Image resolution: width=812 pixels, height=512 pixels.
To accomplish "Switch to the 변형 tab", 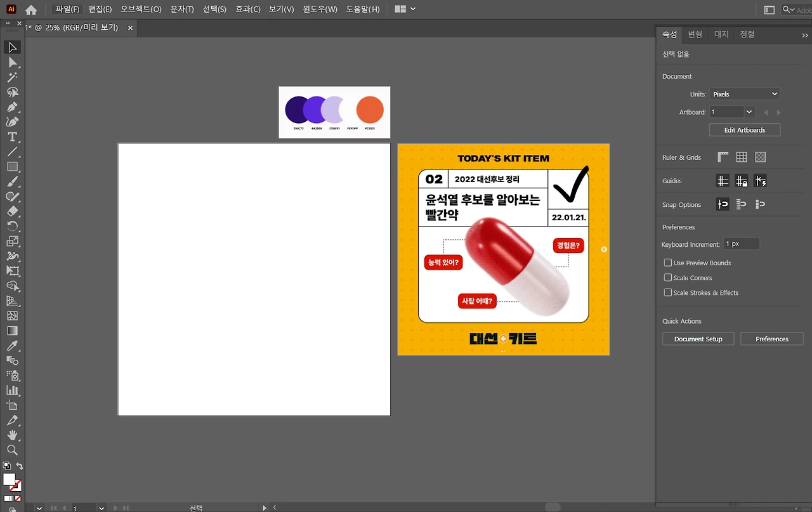I will 695,34.
